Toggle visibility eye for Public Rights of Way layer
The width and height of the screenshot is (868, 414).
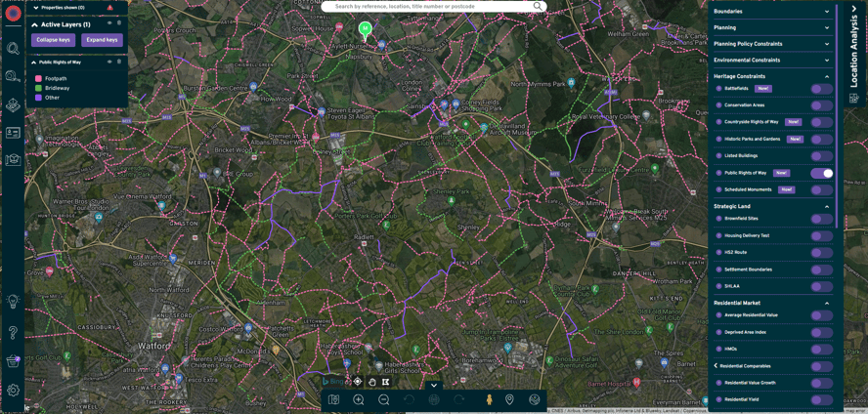(109, 62)
